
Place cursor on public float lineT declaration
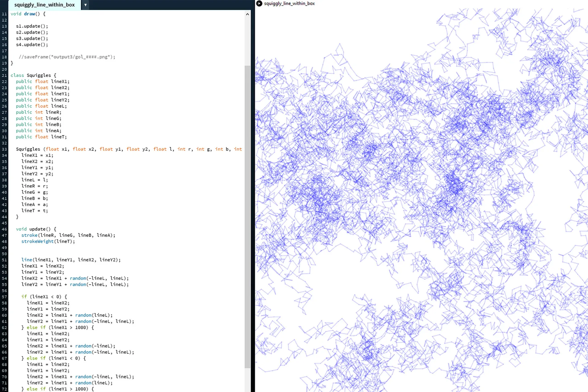point(41,137)
